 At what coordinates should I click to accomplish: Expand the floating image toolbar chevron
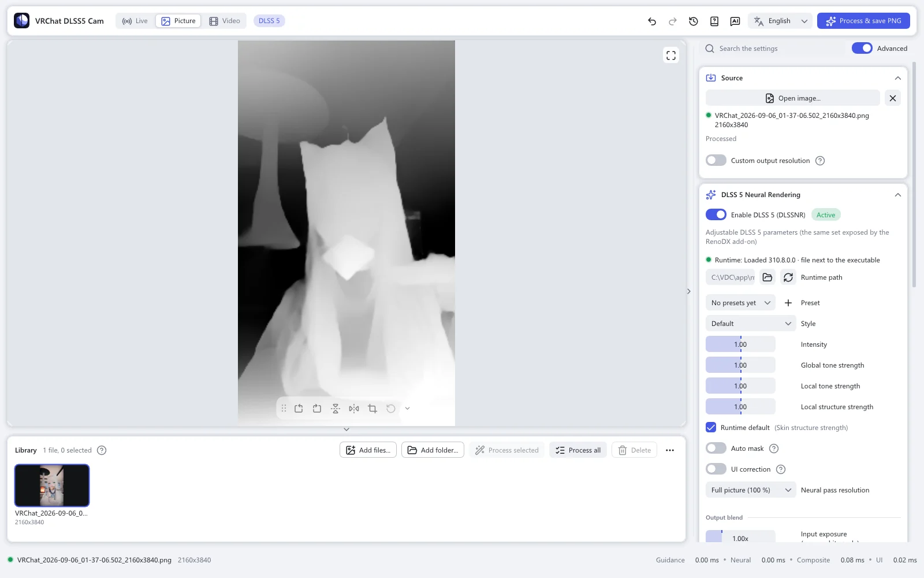407,409
